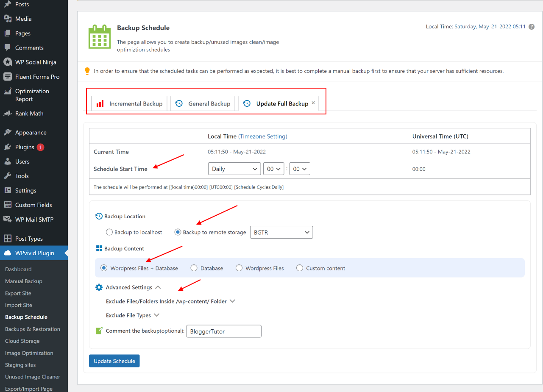Viewport: 543px width, 392px height.
Task: Click the Custom Fields icon
Action: click(8, 205)
